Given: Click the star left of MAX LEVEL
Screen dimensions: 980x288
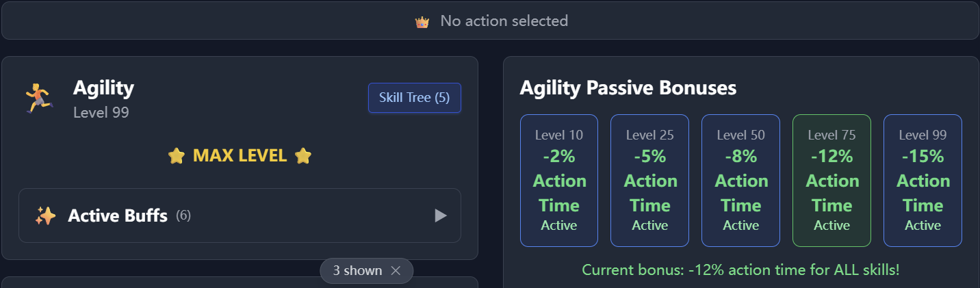Looking at the screenshot, I should coord(177,156).
